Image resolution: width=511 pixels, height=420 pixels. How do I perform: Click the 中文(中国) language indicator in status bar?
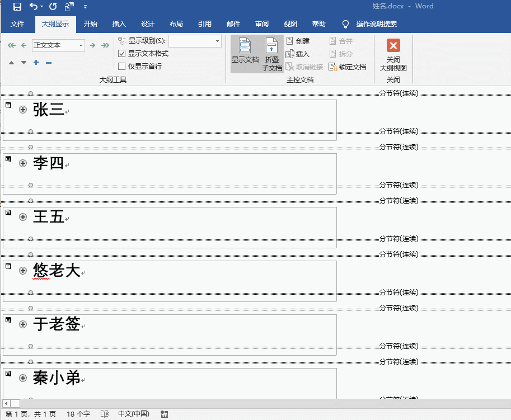pos(134,414)
